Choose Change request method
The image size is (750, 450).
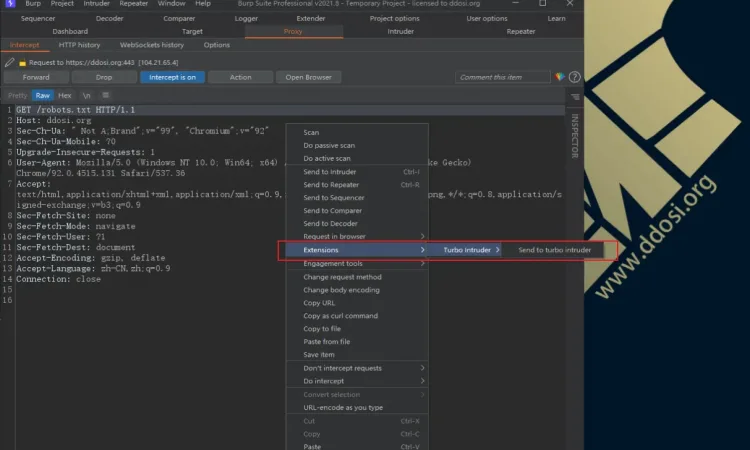[357, 277]
